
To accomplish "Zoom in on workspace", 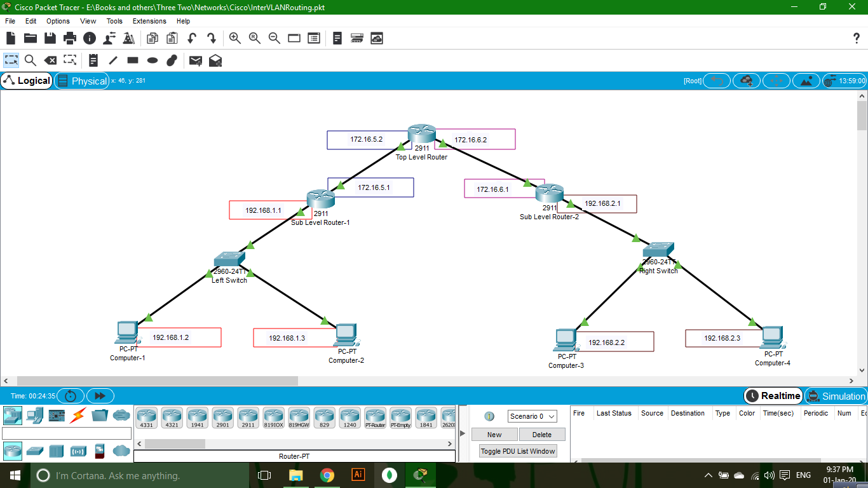I will (235, 38).
